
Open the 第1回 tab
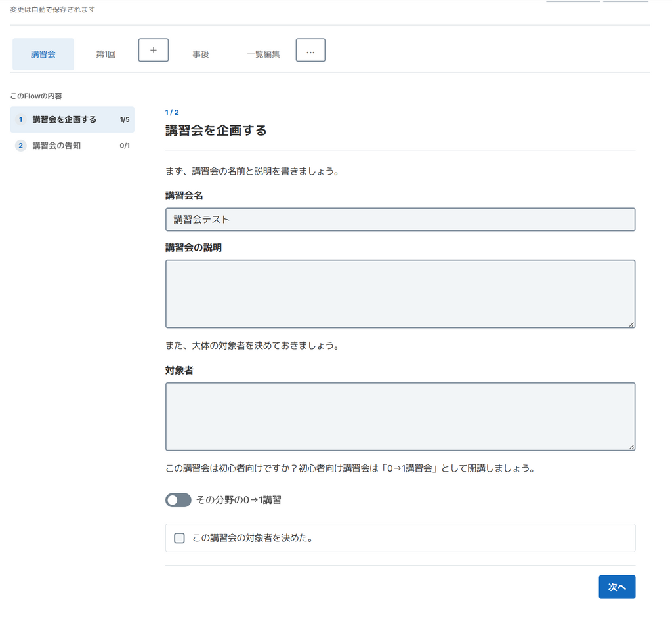tap(106, 54)
